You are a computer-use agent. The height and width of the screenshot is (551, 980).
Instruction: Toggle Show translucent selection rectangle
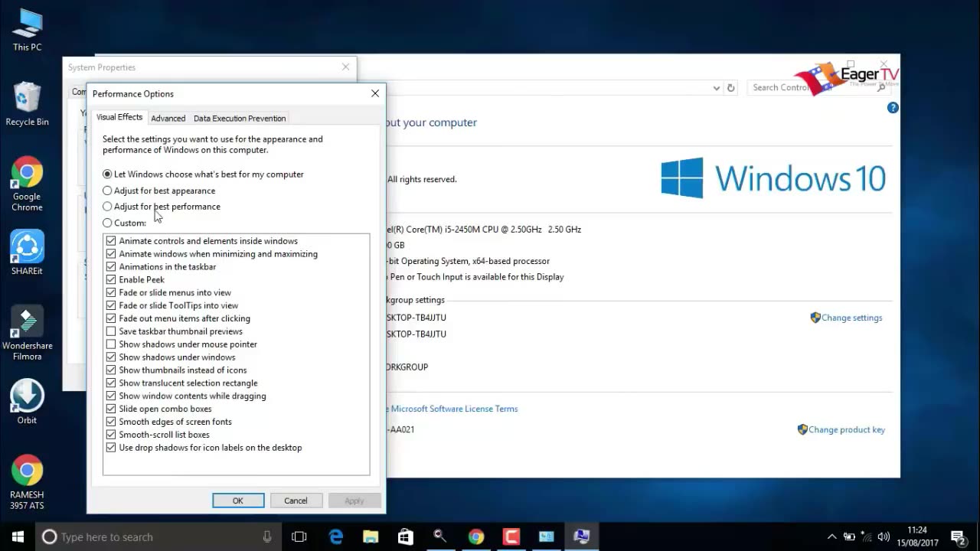coord(111,383)
